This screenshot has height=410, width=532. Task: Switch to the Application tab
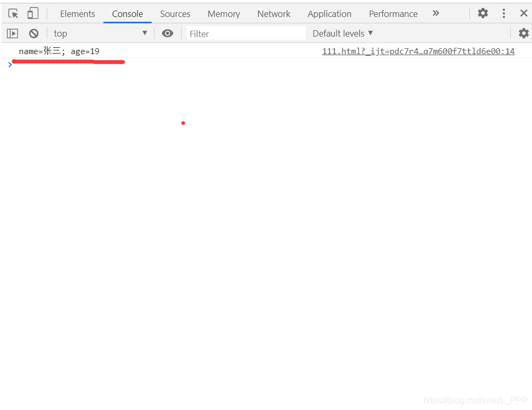(329, 14)
